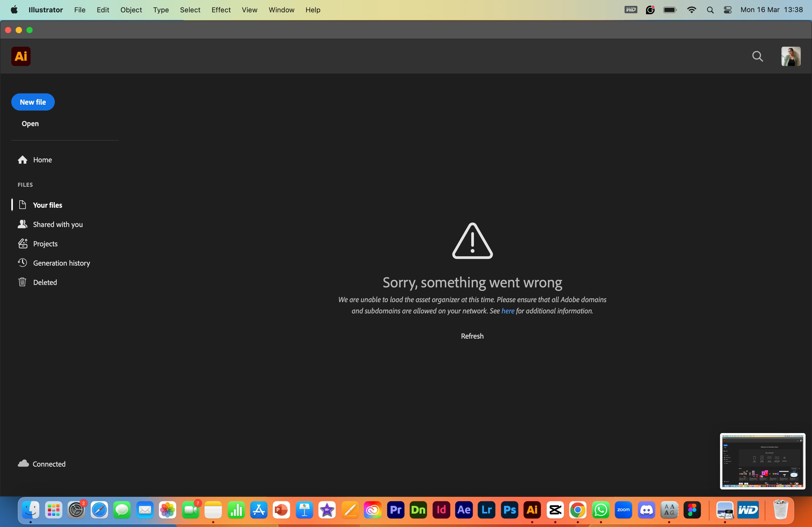Open the Wi-Fi status menu
Image resolution: width=812 pixels, height=527 pixels.
691,10
